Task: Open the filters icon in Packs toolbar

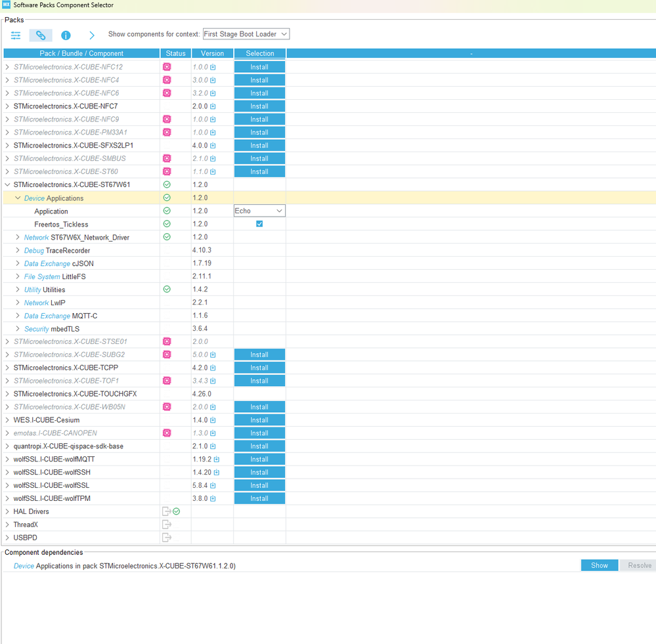Action: pos(16,35)
